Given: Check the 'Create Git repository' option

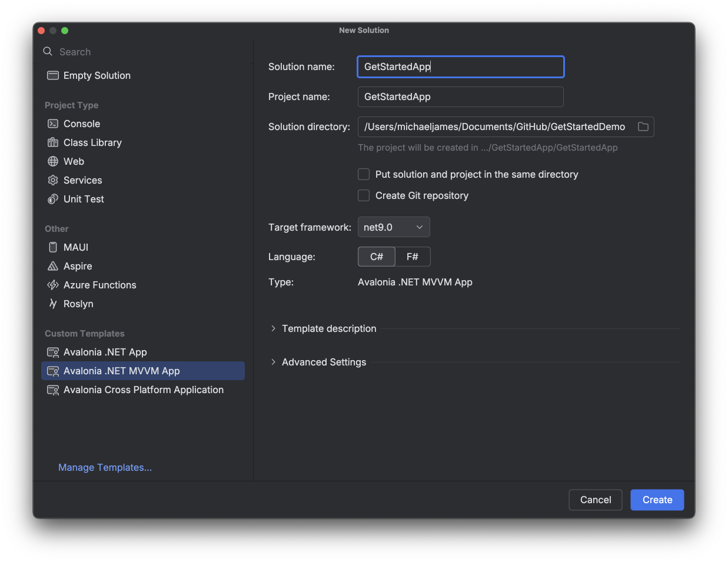Looking at the screenshot, I should (x=364, y=195).
